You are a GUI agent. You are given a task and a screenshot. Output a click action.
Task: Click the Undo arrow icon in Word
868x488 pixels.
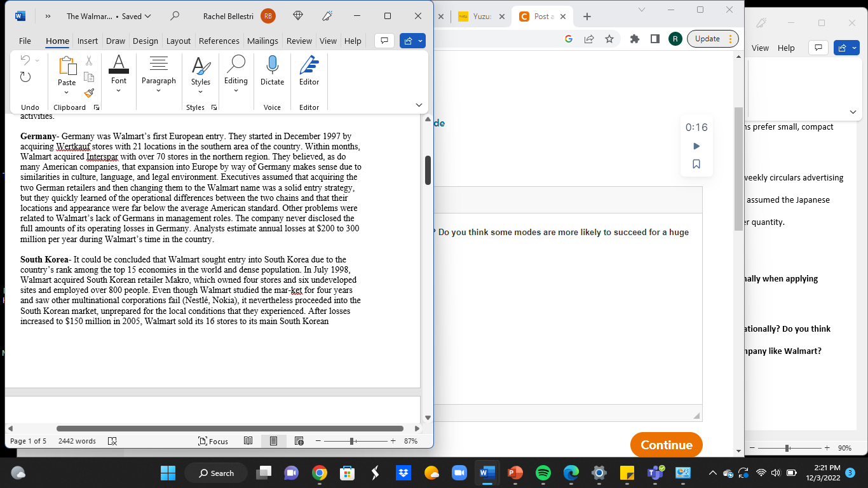pyautogui.click(x=25, y=60)
